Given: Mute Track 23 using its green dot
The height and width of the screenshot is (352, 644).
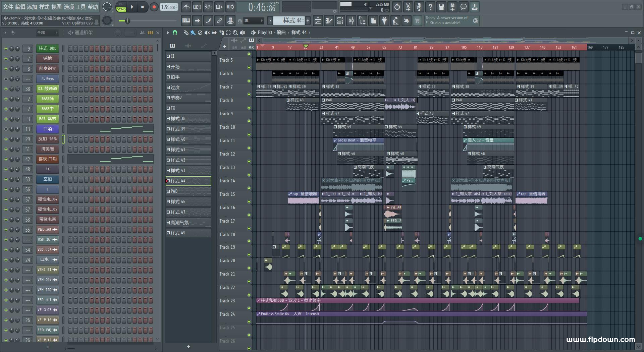Looking at the screenshot, I should tap(249, 308).
